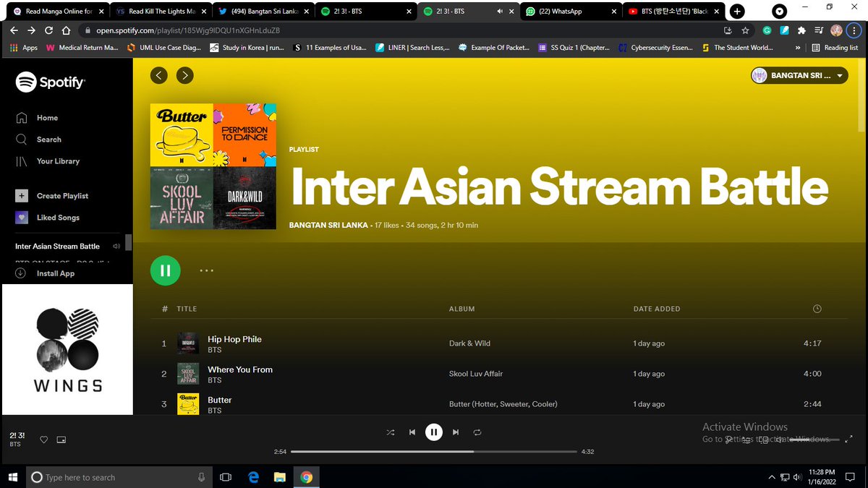Click the install app icon in address bar
The image size is (868, 488).
(x=728, y=30)
